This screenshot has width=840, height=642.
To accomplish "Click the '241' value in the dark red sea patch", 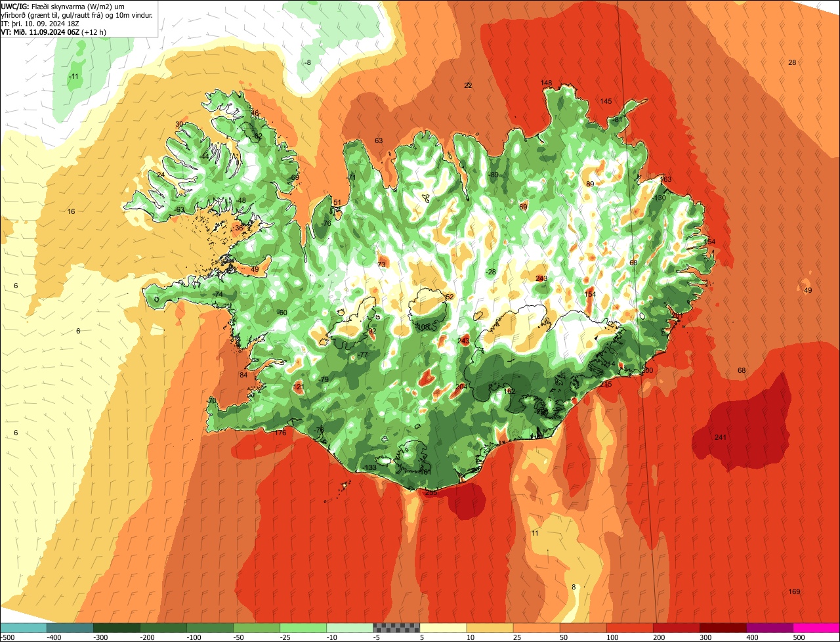I will 721,437.
